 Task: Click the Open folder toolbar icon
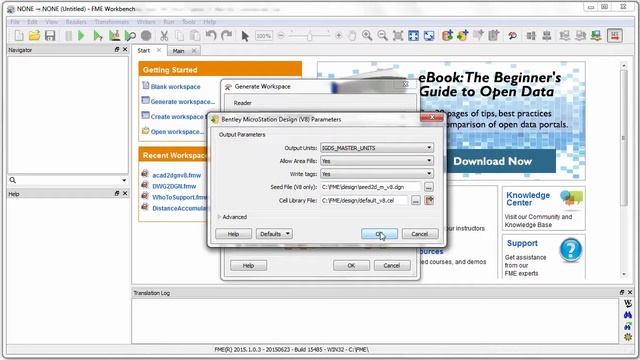tap(34, 36)
